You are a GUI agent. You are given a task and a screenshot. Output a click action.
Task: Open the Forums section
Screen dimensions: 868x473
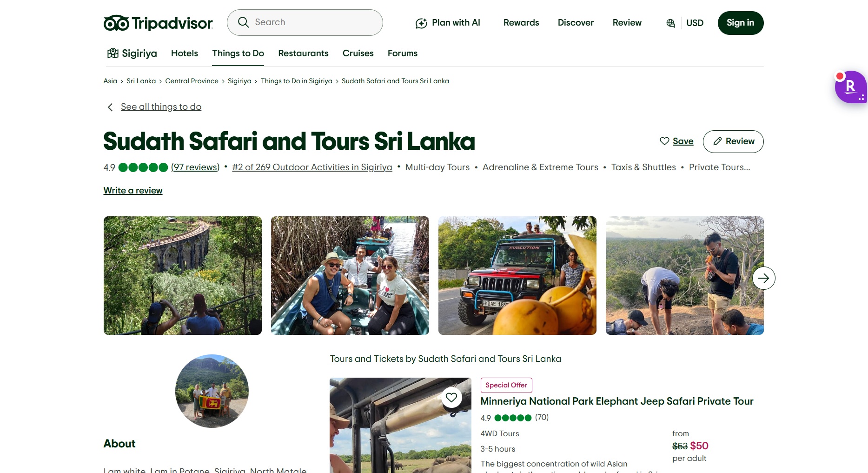click(x=402, y=53)
